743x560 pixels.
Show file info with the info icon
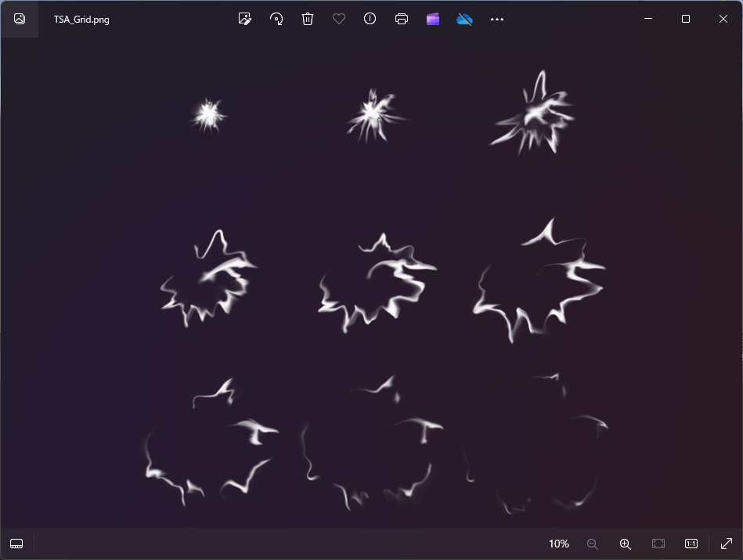coord(370,19)
